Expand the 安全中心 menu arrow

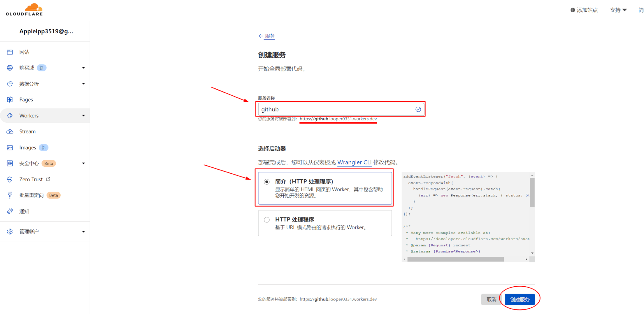click(x=83, y=163)
